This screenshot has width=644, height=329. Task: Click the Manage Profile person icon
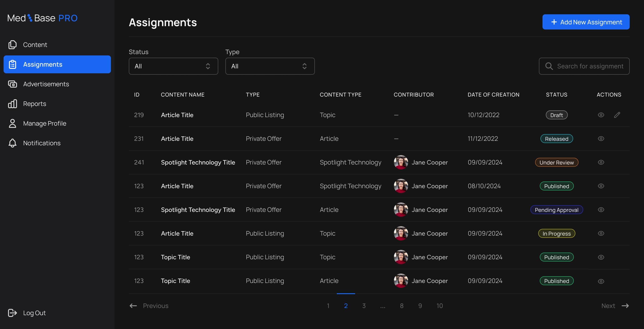[13, 123]
